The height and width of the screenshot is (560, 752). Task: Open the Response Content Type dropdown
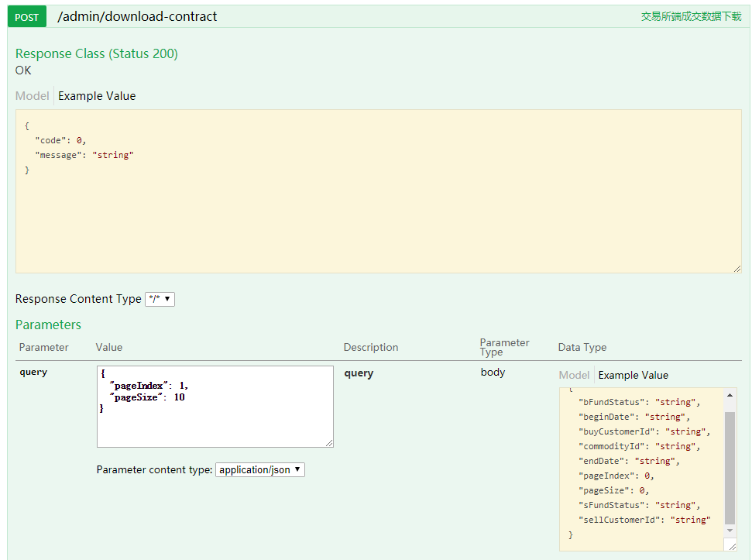tap(160, 299)
